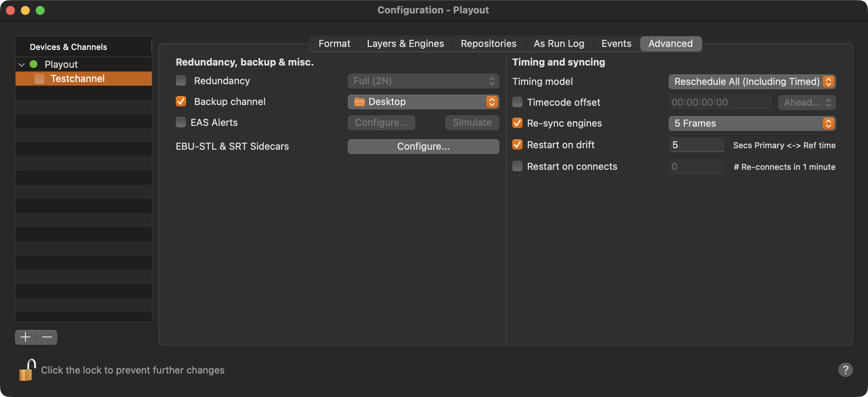The height and width of the screenshot is (397, 868).
Task: Switch to the As Run Log tab
Action: (559, 44)
